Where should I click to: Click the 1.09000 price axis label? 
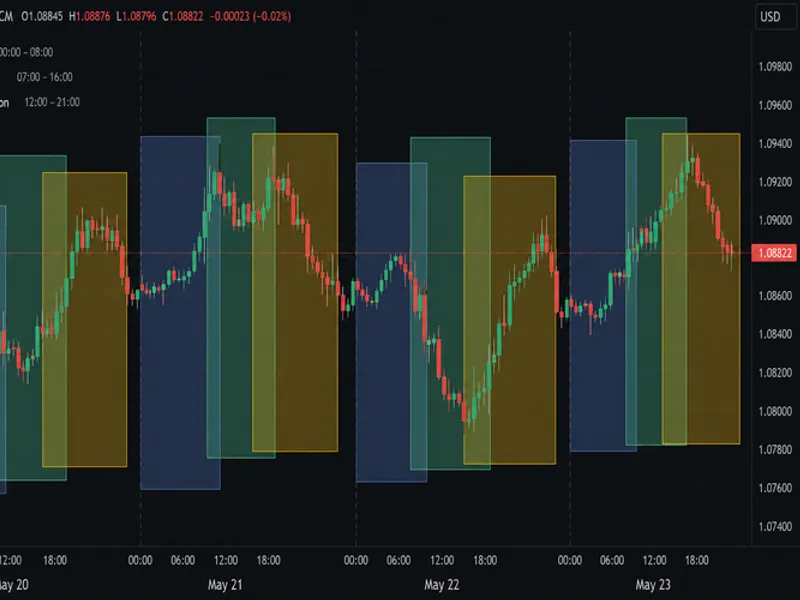point(775,220)
